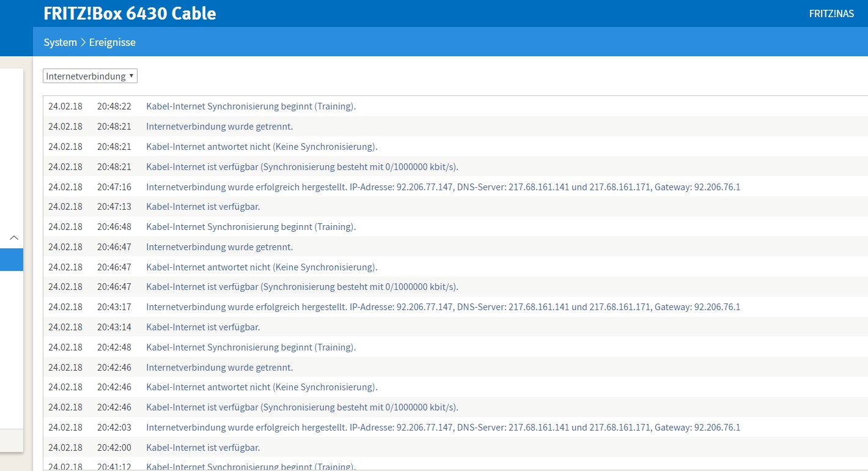868x471 pixels.
Task: Select the 20:42:00 Kabel-Internet ist verfügbar entry
Action: [x=203, y=448]
